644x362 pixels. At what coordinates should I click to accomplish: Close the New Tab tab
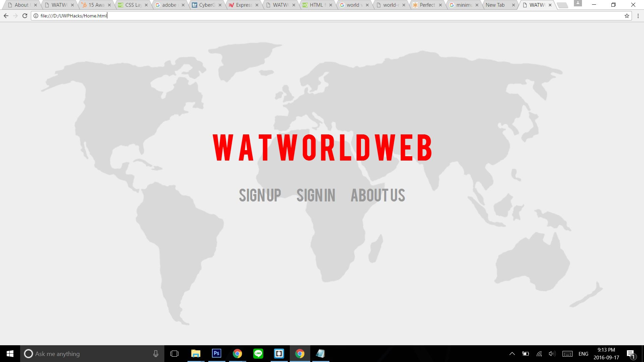tap(513, 5)
